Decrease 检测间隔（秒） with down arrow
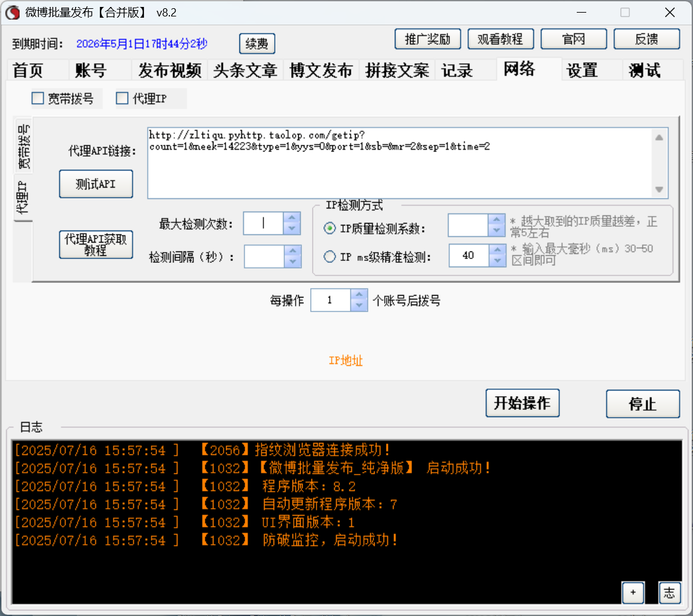 (x=292, y=262)
